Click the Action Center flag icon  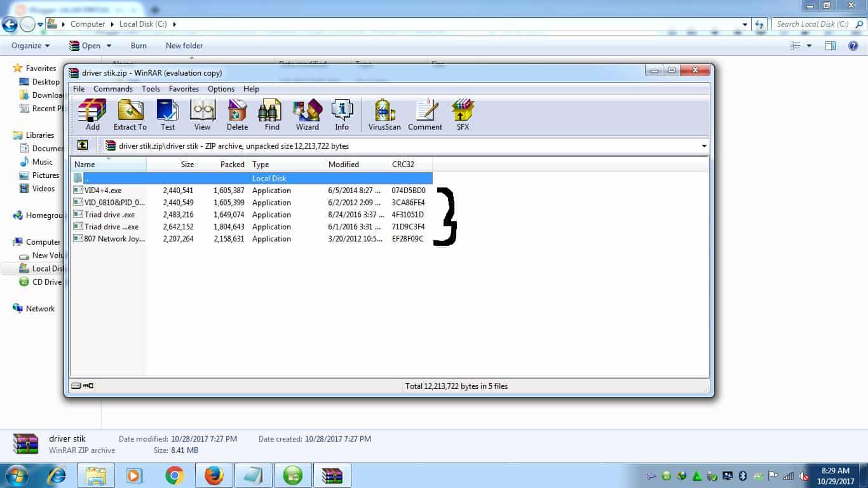point(773,476)
